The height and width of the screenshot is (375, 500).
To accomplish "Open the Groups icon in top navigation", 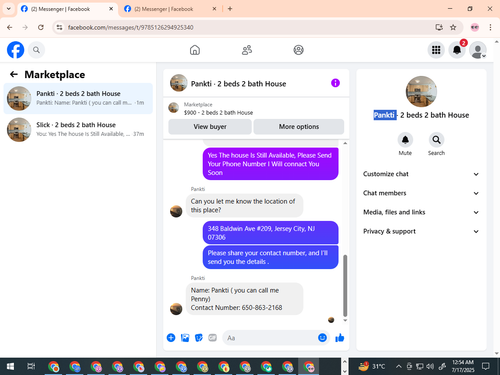I will click(x=298, y=50).
